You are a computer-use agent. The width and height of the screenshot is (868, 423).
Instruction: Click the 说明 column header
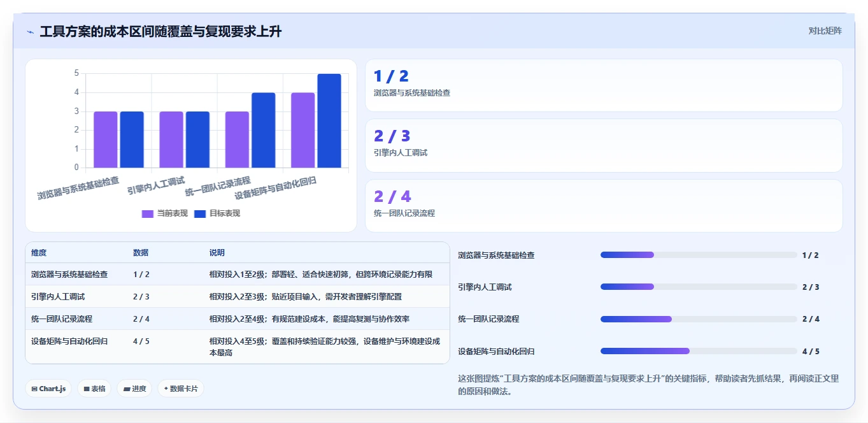pyautogui.click(x=217, y=253)
